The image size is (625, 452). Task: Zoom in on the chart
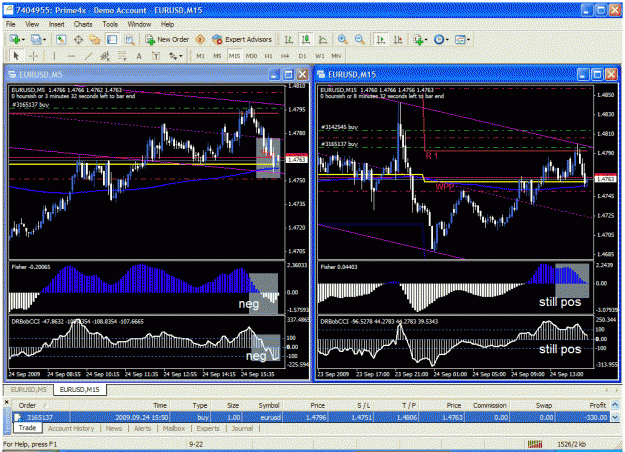coord(342,39)
